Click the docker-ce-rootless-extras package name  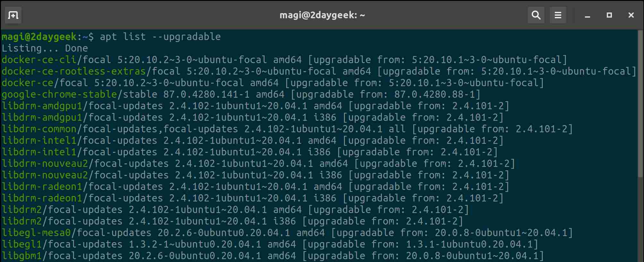[73, 71]
